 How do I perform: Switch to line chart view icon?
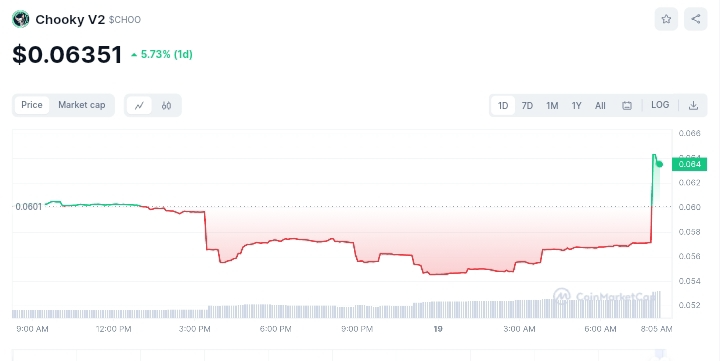pyautogui.click(x=139, y=106)
